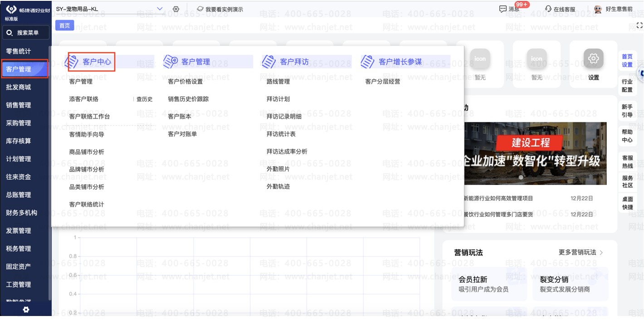Click the 查历史 link
The image size is (644, 321).
coord(144,99)
